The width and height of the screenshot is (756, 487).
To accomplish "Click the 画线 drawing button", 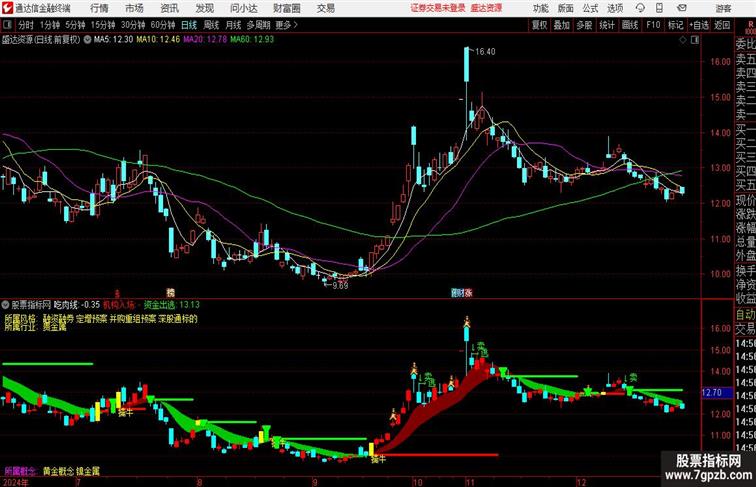I will click(x=630, y=25).
